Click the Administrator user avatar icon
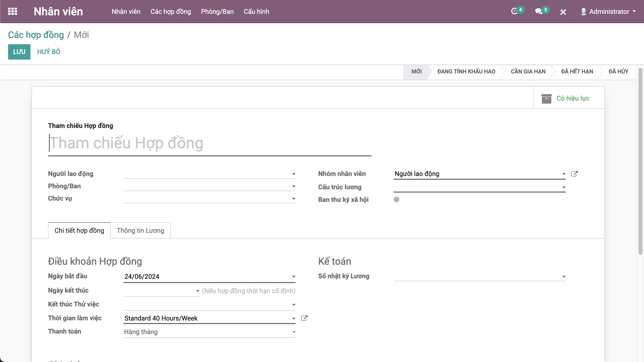 click(x=583, y=12)
